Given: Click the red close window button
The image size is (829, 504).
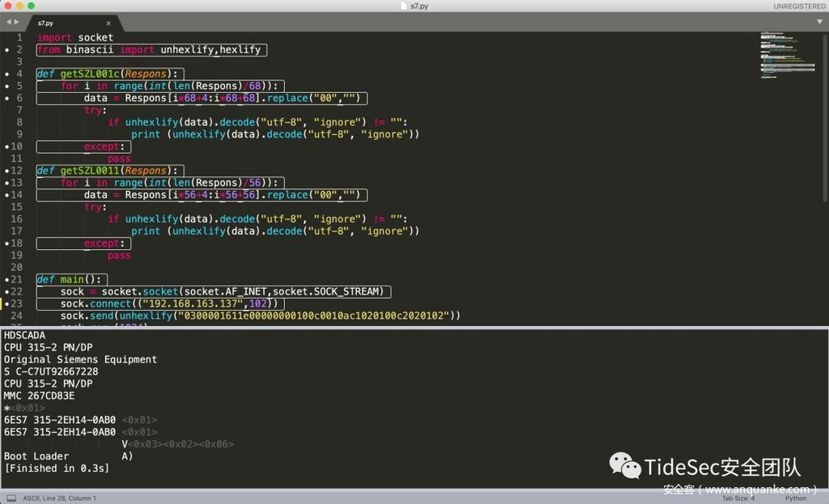Looking at the screenshot, I should (8, 6).
